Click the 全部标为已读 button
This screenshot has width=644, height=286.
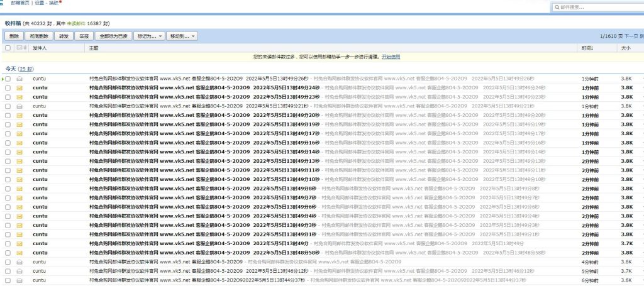(x=113, y=36)
